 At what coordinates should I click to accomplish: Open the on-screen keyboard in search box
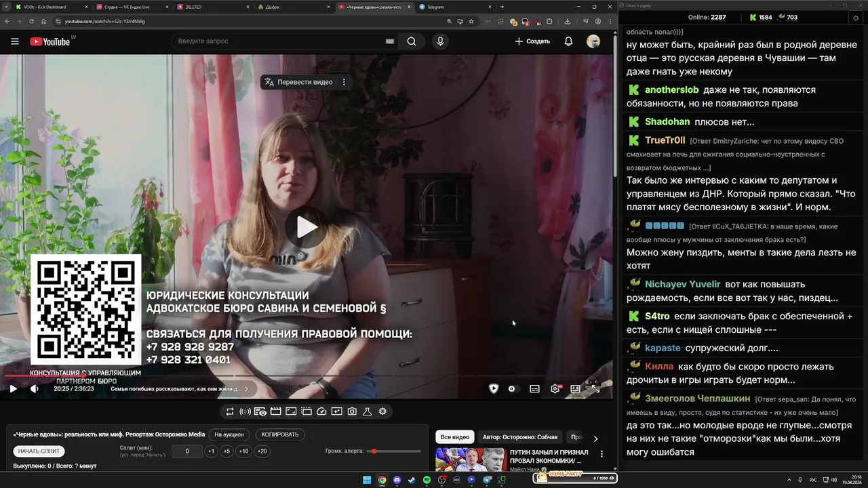point(390,41)
